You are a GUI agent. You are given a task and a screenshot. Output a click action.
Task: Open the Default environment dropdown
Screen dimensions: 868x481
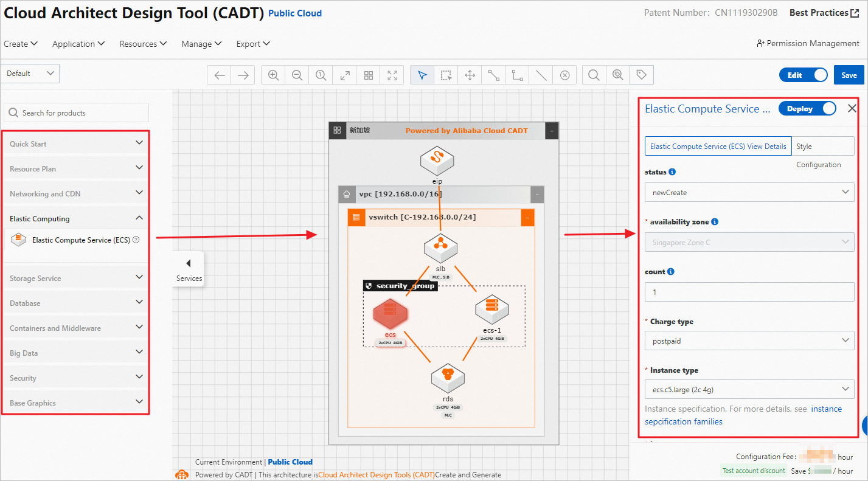pyautogui.click(x=30, y=74)
